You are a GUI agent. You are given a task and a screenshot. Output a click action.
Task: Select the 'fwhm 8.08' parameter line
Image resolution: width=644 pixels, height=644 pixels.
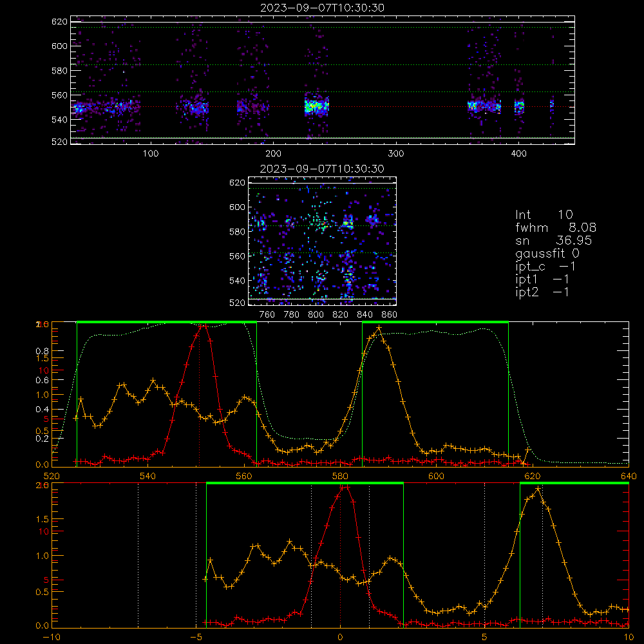[x=556, y=227]
